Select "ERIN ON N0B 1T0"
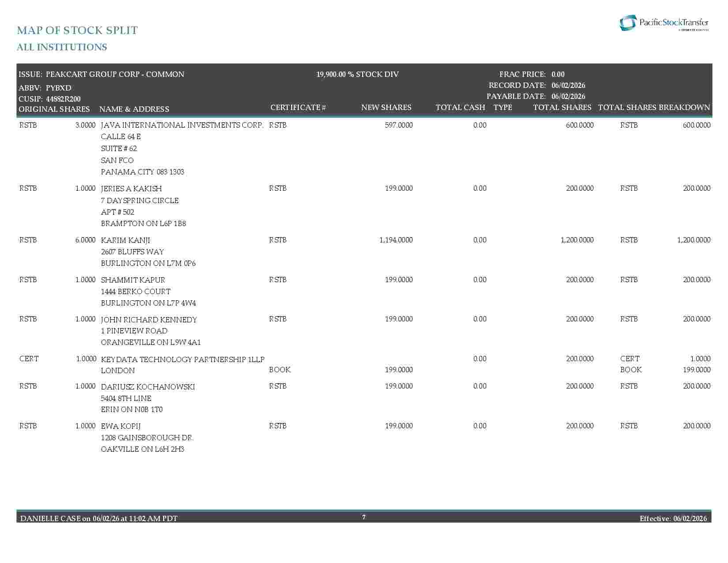The height and width of the screenshot is (563, 728). [x=132, y=409]
